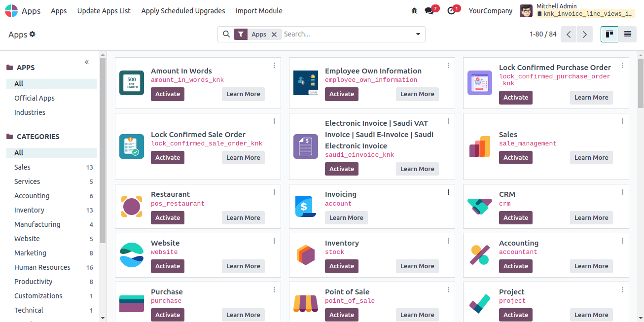Open Amount In Words card kebab menu

pos(275,65)
